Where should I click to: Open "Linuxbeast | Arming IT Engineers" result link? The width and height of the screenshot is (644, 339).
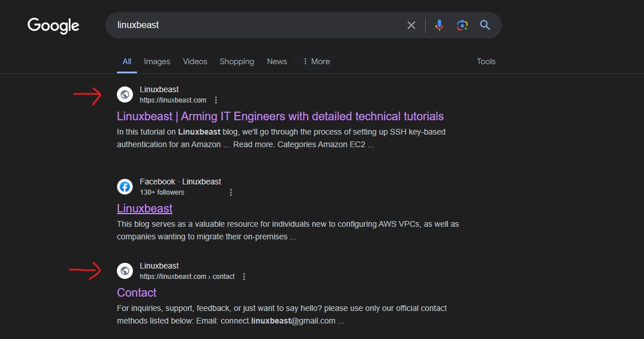280,116
